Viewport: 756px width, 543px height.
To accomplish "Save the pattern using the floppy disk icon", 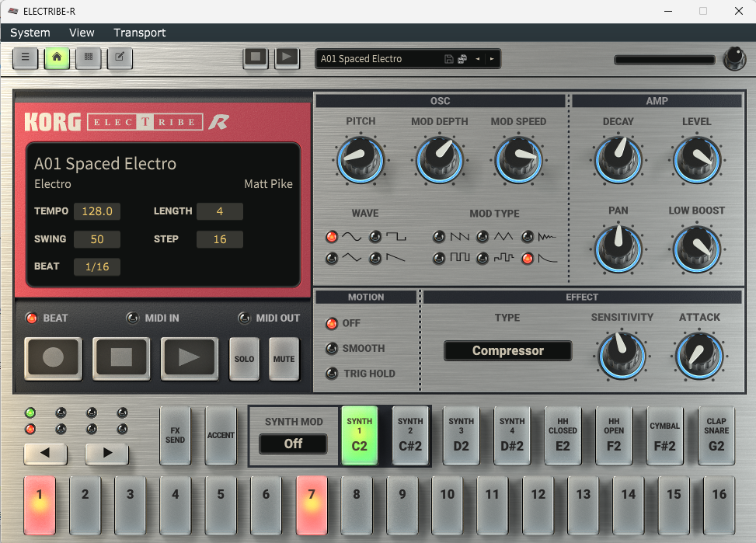I will pos(449,59).
